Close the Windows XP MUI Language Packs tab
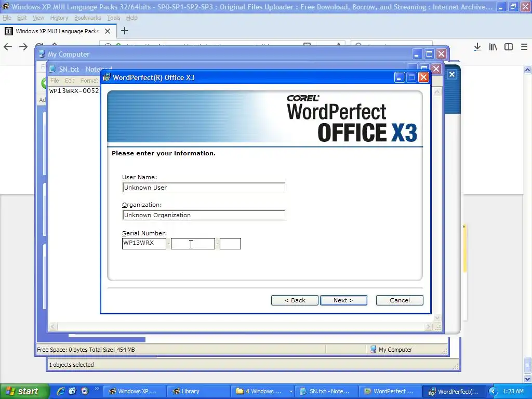 [x=108, y=31]
